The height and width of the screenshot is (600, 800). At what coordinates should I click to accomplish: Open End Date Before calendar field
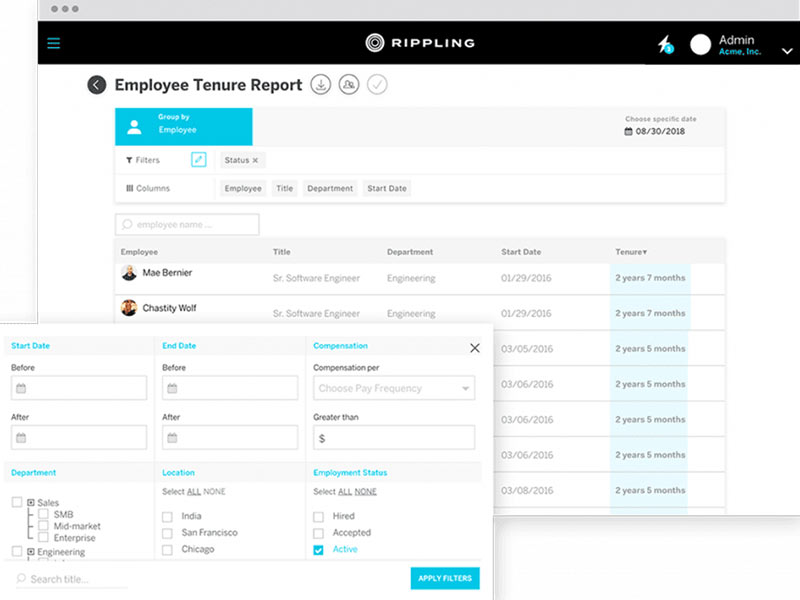click(230, 388)
